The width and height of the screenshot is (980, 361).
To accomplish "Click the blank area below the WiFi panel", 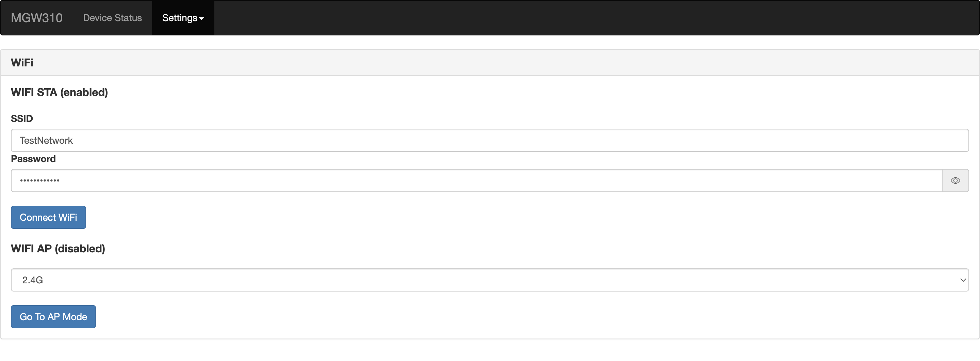I will 489,350.
